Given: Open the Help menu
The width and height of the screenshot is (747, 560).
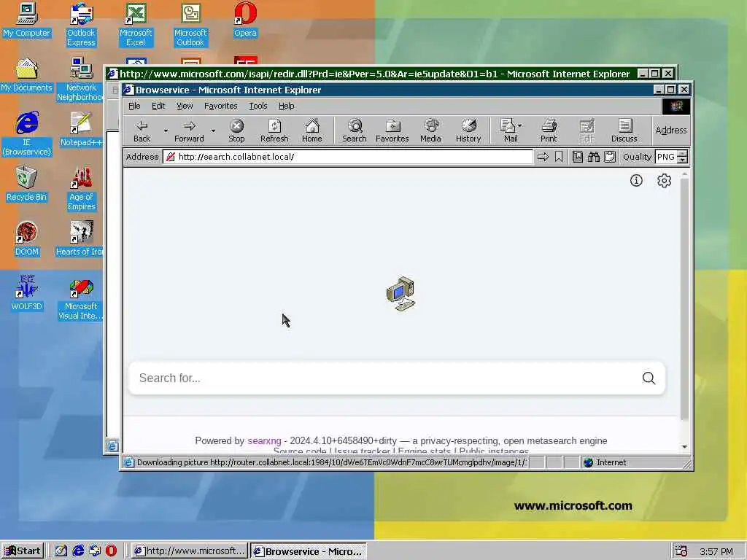Looking at the screenshot, I should click(x=286, y=106).
